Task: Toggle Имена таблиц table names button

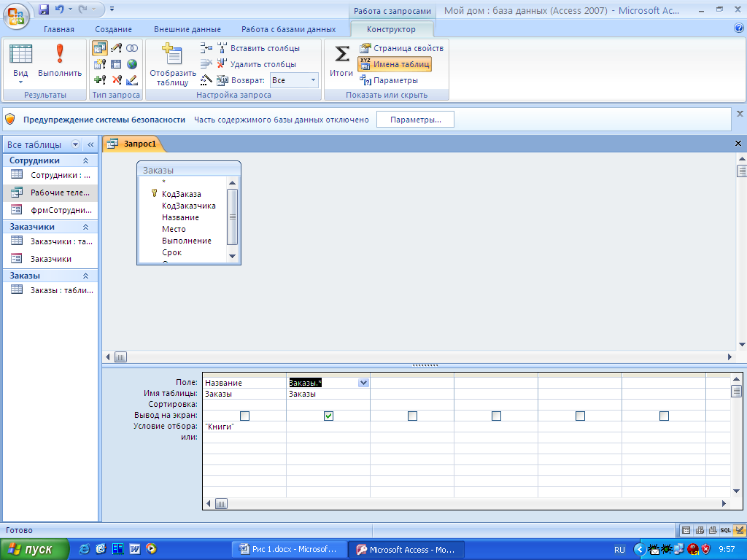Action: 395,64
